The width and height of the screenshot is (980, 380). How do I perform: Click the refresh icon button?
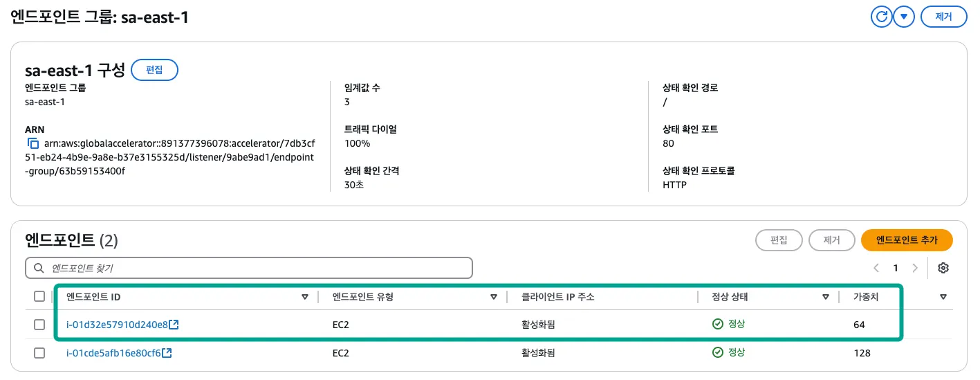(882, 17)
